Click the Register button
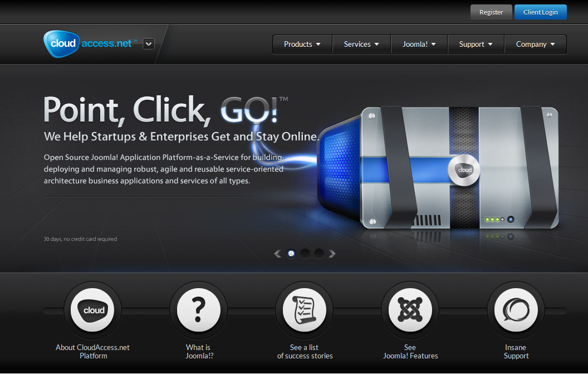This screenshot has height=374, width=588. pos(491,12)
